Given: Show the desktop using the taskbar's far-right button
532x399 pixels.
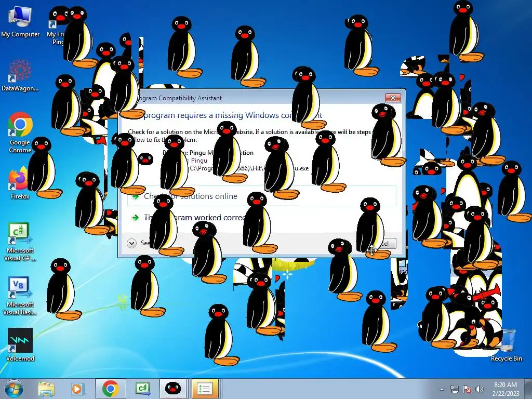Looking at the screenshot, I should coord(529,389).
